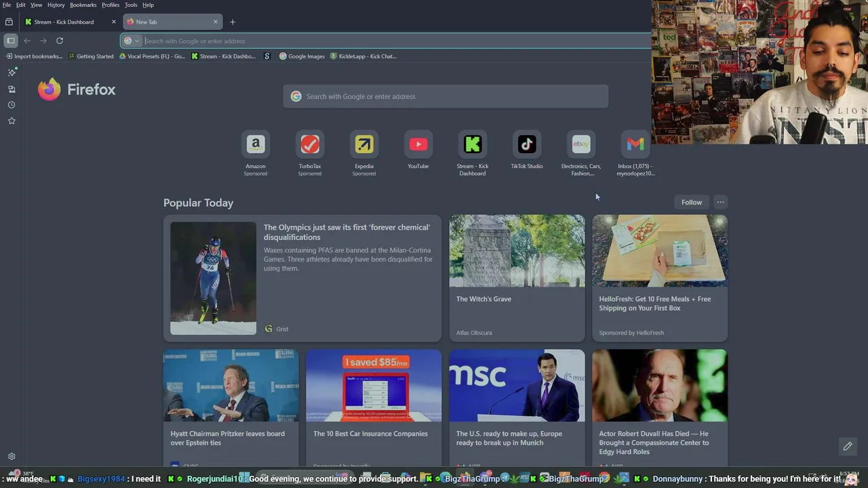Close the Stream - Kick Dashboard tab
Image resolution: width=868 pixels, height=488 pixels.
113,22
